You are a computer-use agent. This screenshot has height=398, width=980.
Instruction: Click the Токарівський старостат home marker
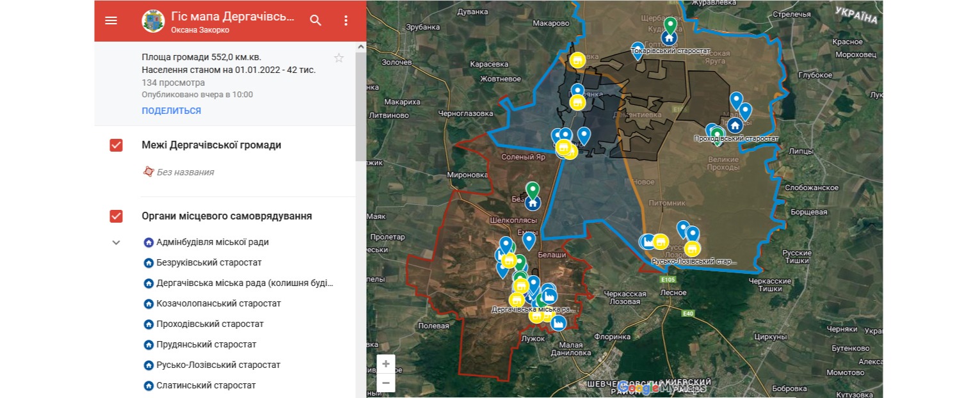670,38
